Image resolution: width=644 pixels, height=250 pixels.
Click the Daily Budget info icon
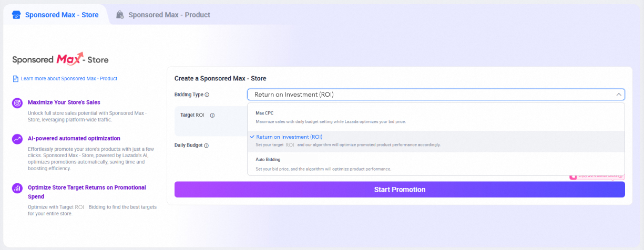click(x=207, y=145)
